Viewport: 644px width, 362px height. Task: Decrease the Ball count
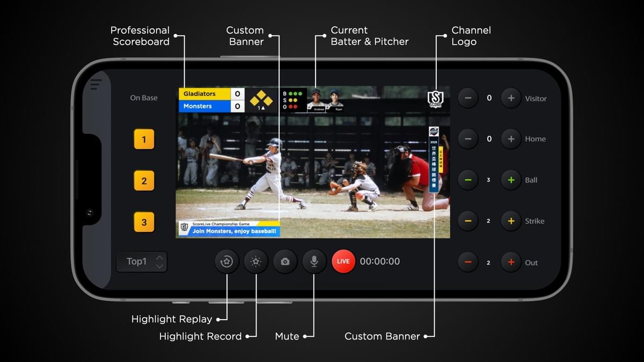[x=468, y=180]
